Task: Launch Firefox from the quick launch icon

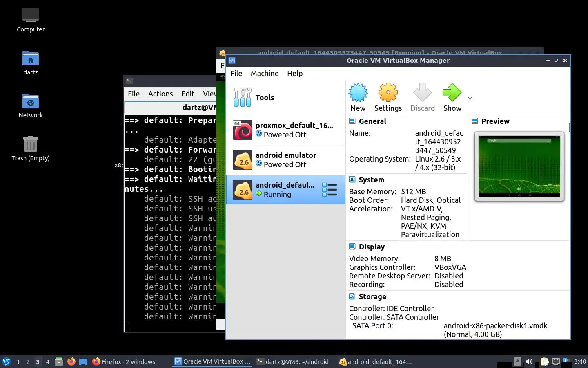Action: click(71, 361)
